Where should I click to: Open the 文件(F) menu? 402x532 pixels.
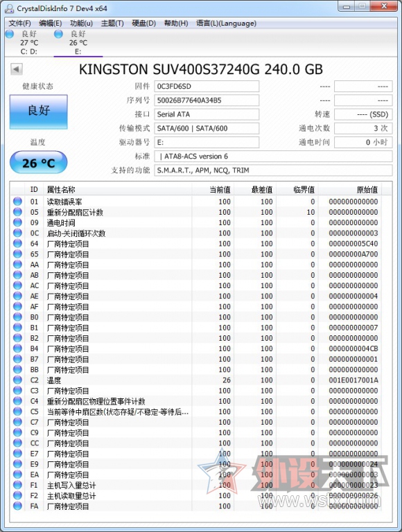point(19,23)
